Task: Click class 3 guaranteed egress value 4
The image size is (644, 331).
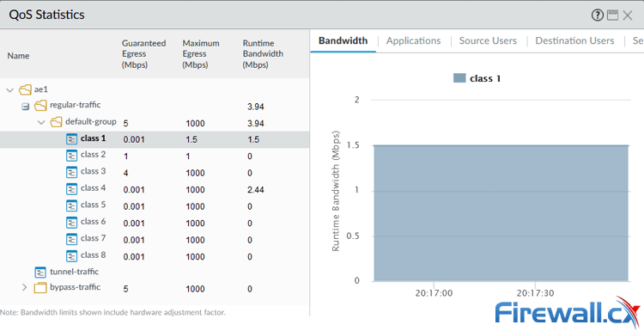Action: click(x=125, y=173)
